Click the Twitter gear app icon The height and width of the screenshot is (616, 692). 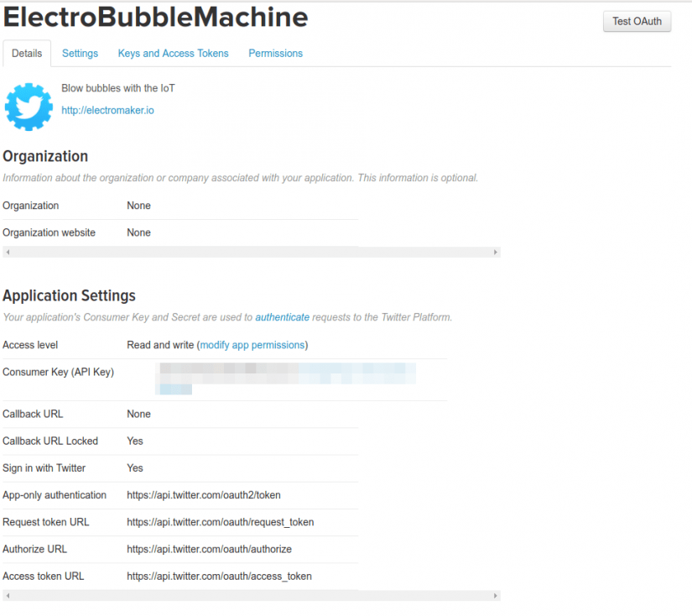pyautogui.click(x=29, y=107)
